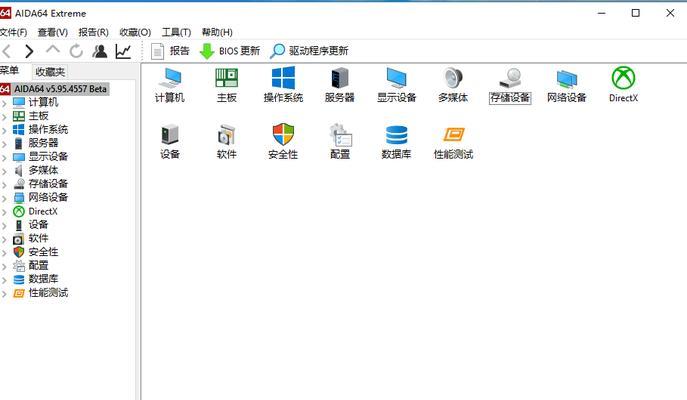Open the 工具(T) menu
687x400 pixels.
pos(176,32)
